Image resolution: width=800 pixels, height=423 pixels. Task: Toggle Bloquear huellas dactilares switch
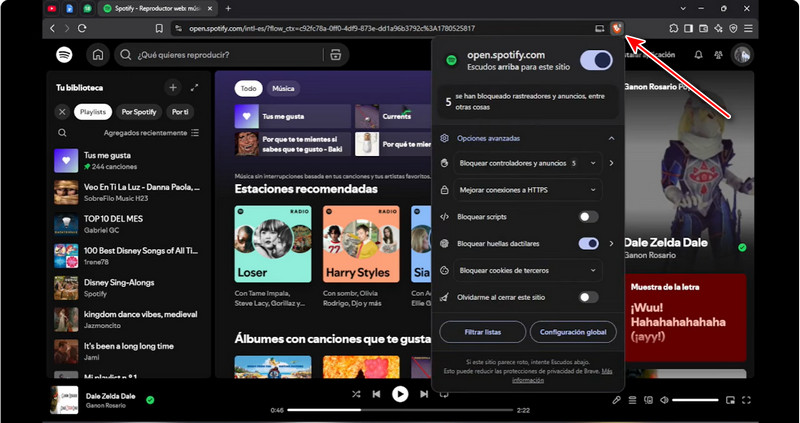(588, 243)
